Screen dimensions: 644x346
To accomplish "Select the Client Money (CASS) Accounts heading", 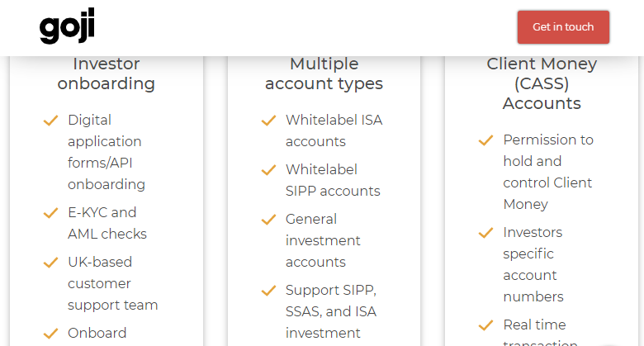I will pyautogui.click(x=542, y=83).
